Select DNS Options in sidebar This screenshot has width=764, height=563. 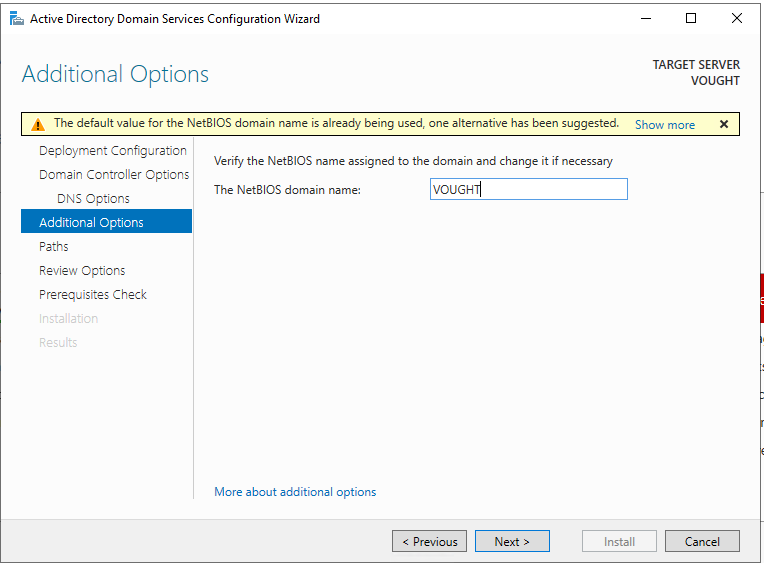[x=93, y=198]
